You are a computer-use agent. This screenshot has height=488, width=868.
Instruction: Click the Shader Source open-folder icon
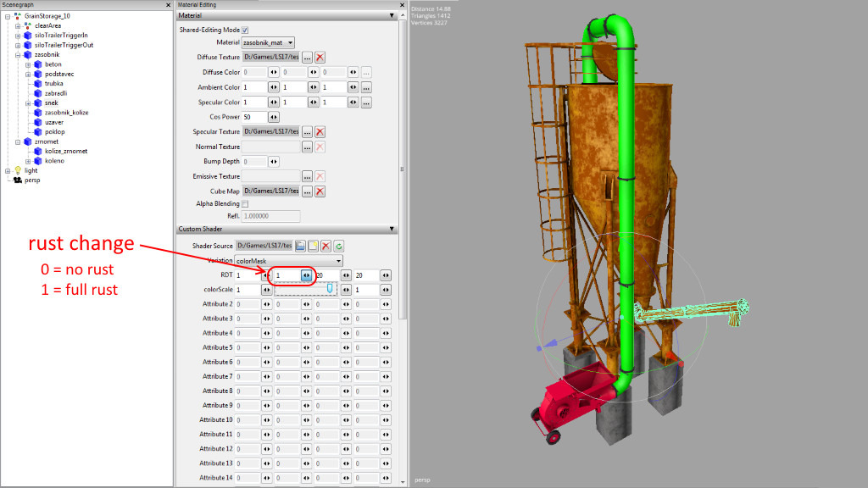pyautogui.click(x=300, y=246)
